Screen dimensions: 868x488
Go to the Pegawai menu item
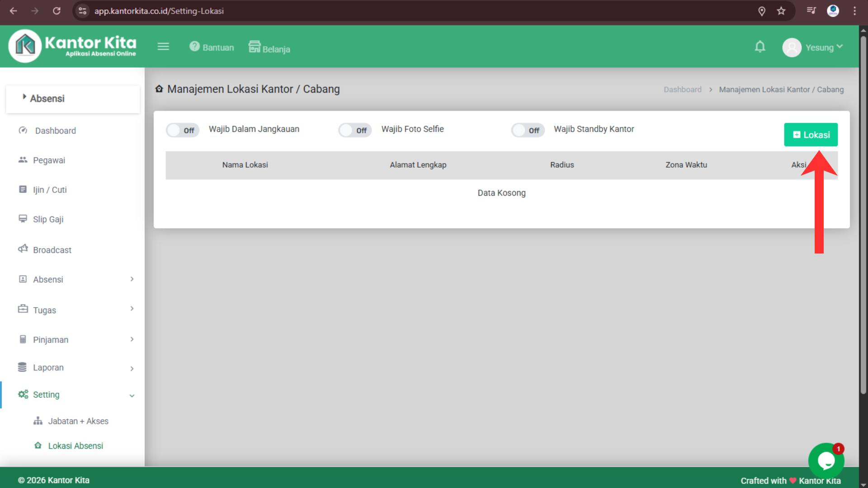click(x=49, y=160)
